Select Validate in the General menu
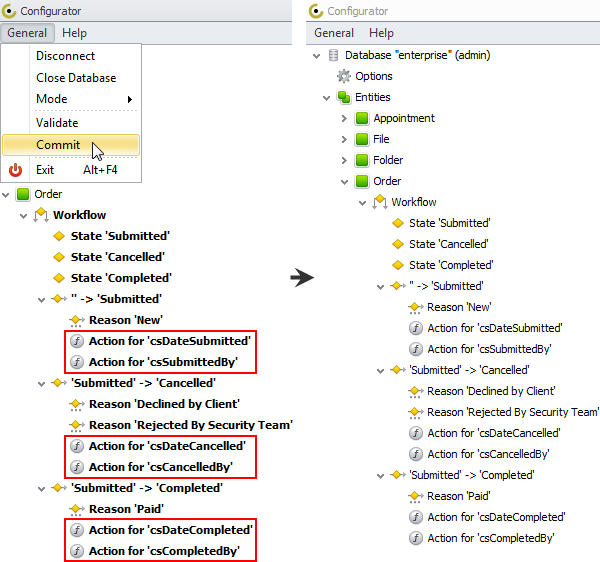600x562 pixels. coord(57,123)
